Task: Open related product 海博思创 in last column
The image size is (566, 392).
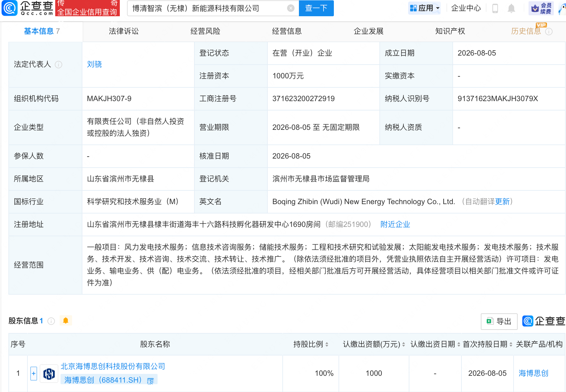Action: point(534,373)
